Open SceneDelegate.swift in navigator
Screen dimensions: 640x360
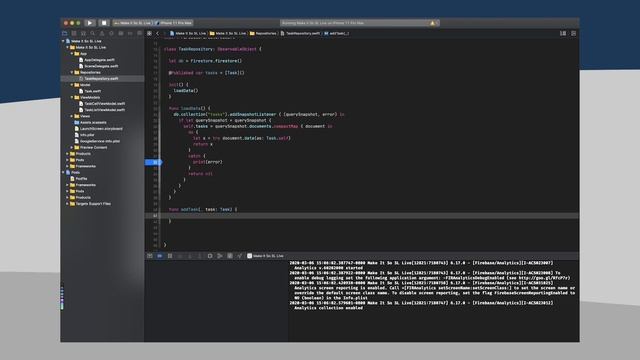pyautogui.click(x=98, y=66)
